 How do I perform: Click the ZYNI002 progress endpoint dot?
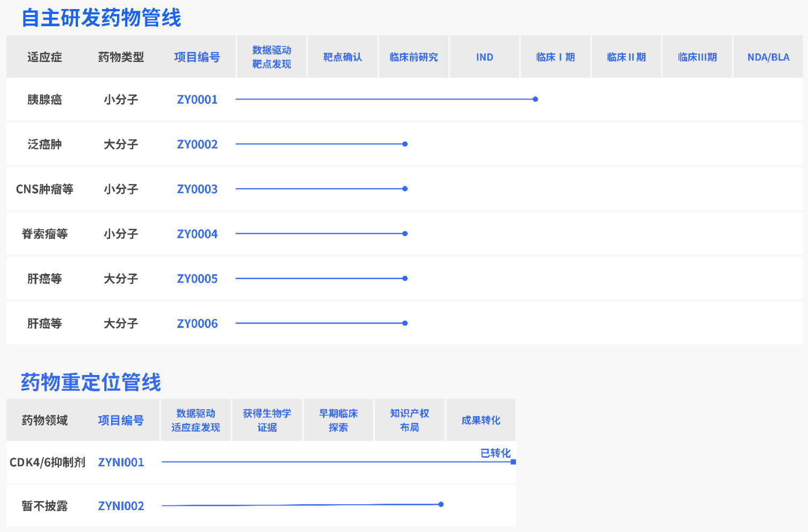pyautogui.click(x=441, y=504)
